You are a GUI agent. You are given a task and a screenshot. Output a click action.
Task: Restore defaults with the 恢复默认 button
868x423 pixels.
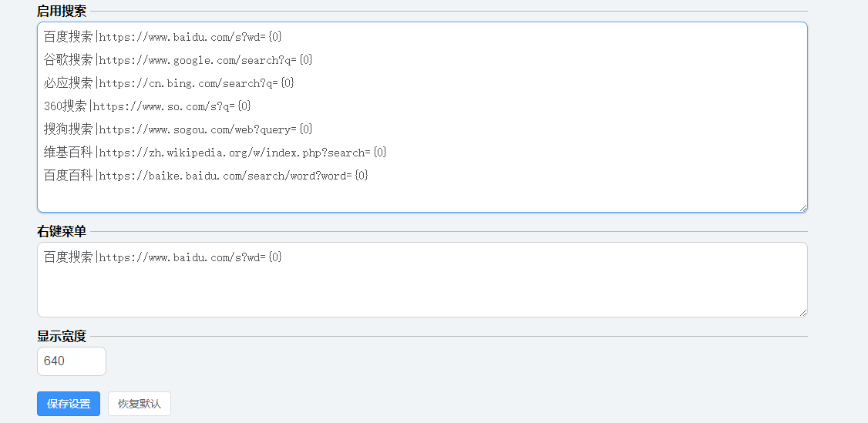[140, 404]
